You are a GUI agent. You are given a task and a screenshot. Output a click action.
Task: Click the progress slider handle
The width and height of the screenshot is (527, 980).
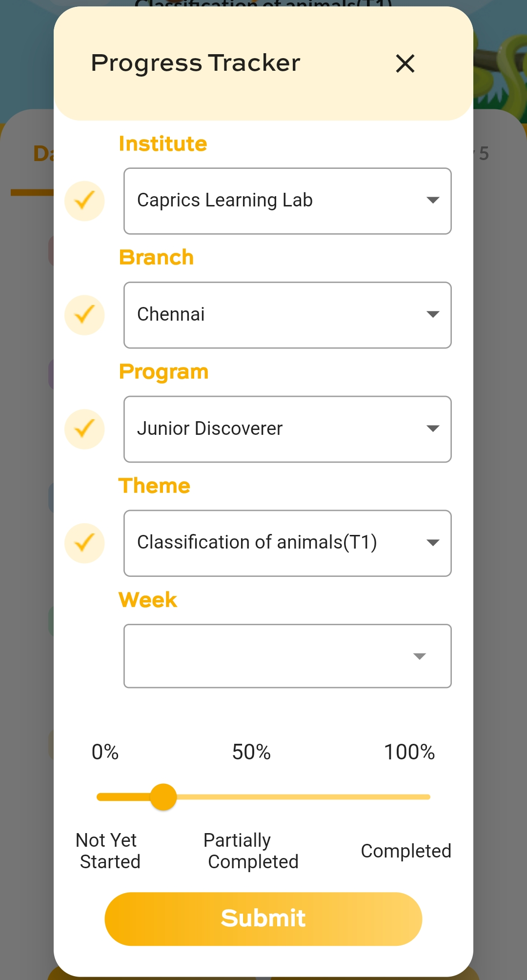tap(163, 797)
